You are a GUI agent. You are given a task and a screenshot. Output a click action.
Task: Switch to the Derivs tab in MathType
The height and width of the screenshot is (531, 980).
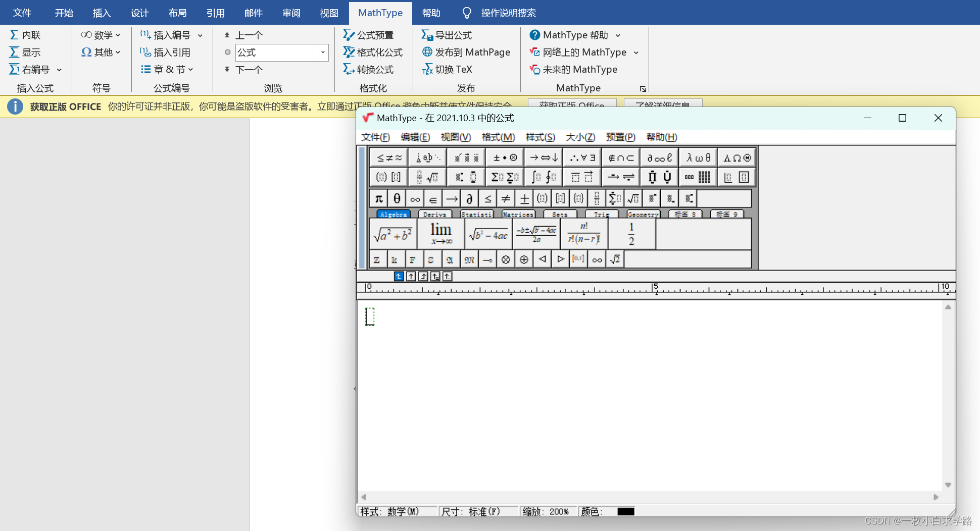pyautogui.click(x=435, y=214)
